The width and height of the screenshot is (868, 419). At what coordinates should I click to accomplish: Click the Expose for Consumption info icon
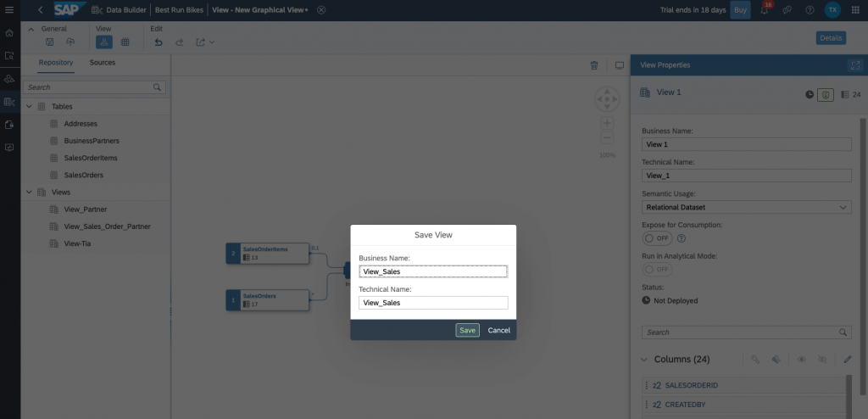(x=682, y=238)
